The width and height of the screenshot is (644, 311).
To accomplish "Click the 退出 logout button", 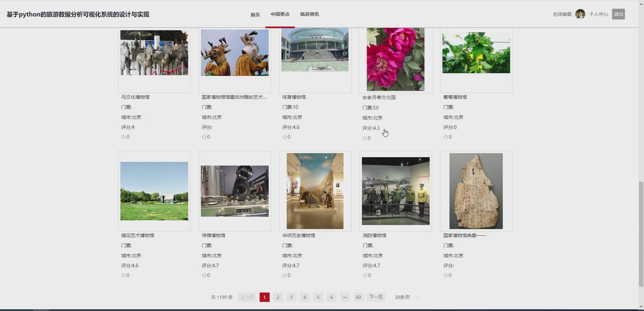I will [618, 14].
